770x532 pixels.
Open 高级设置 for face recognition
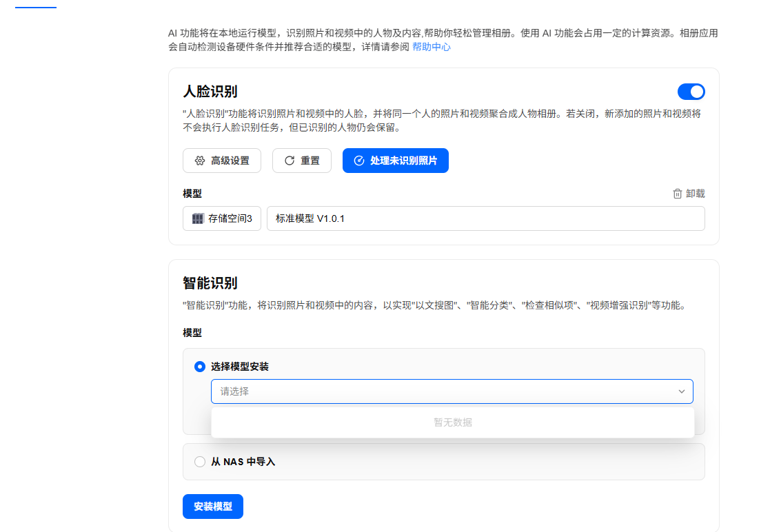pyautogui.click(x=222, y=161)
